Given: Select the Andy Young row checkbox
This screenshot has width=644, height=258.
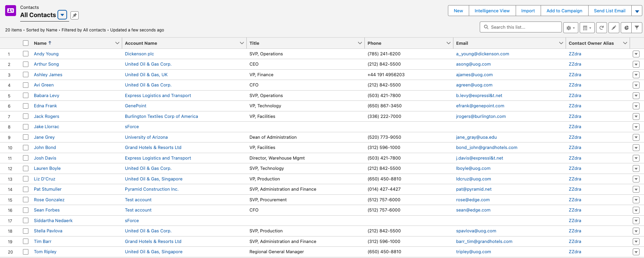Looking at the screenshot, I should click(26, 54).
